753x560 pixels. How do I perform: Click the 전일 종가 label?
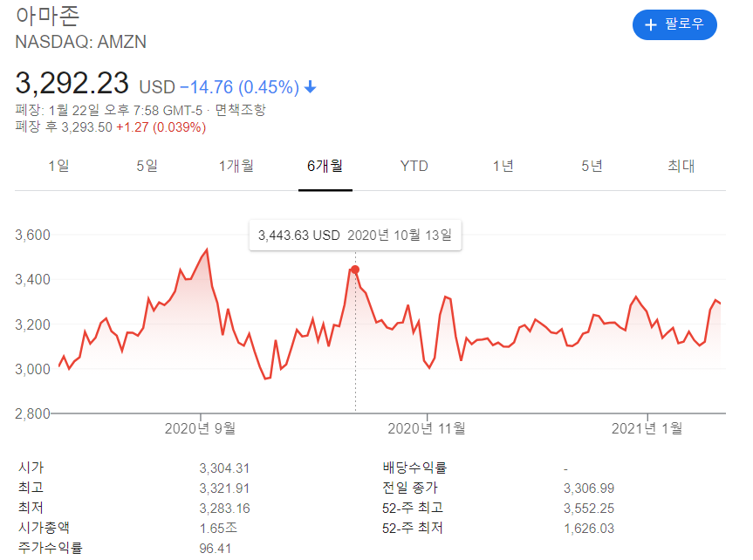click(409, 488)
